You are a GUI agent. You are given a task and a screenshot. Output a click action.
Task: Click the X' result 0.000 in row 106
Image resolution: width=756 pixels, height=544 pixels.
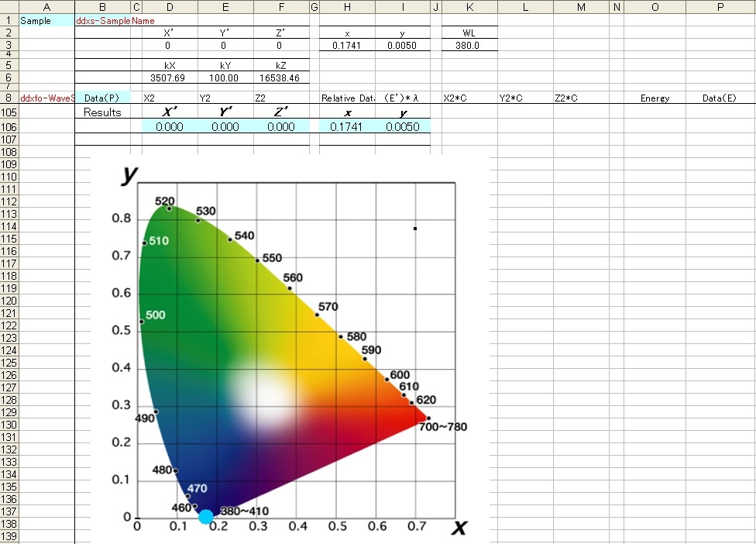(169, 127)
